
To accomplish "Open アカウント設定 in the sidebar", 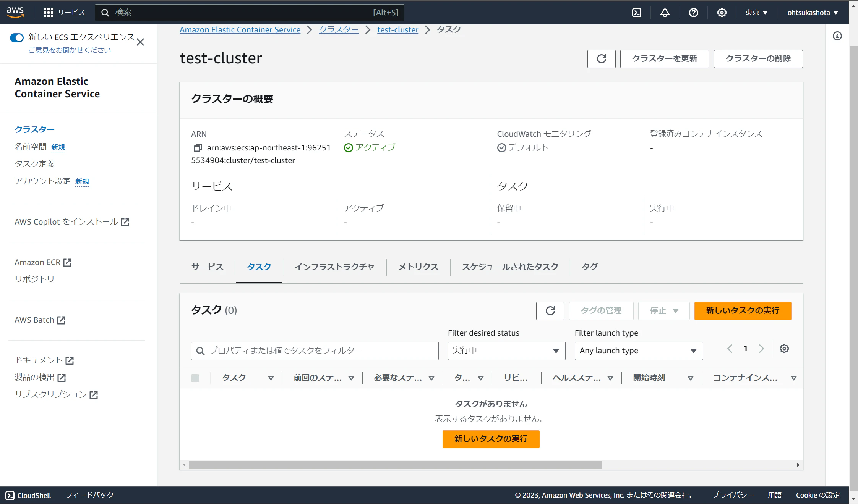I will [43, 181].
